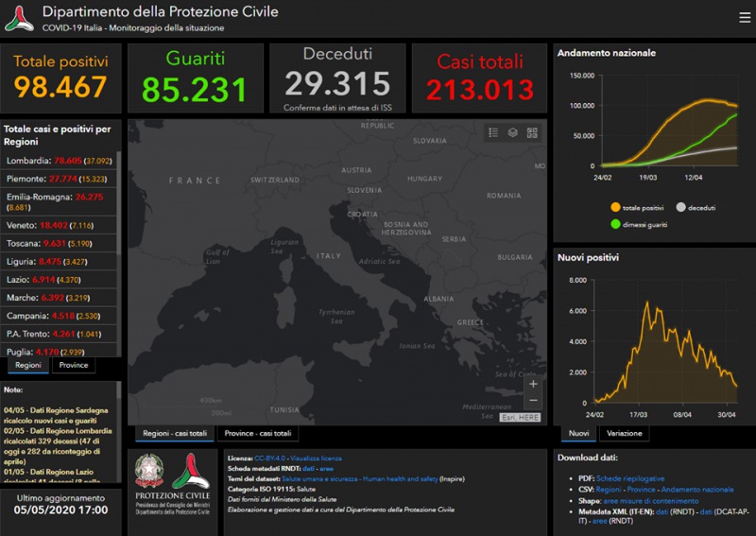
Task: Open the hamburger menu at top right
Action: coord(745,17)
